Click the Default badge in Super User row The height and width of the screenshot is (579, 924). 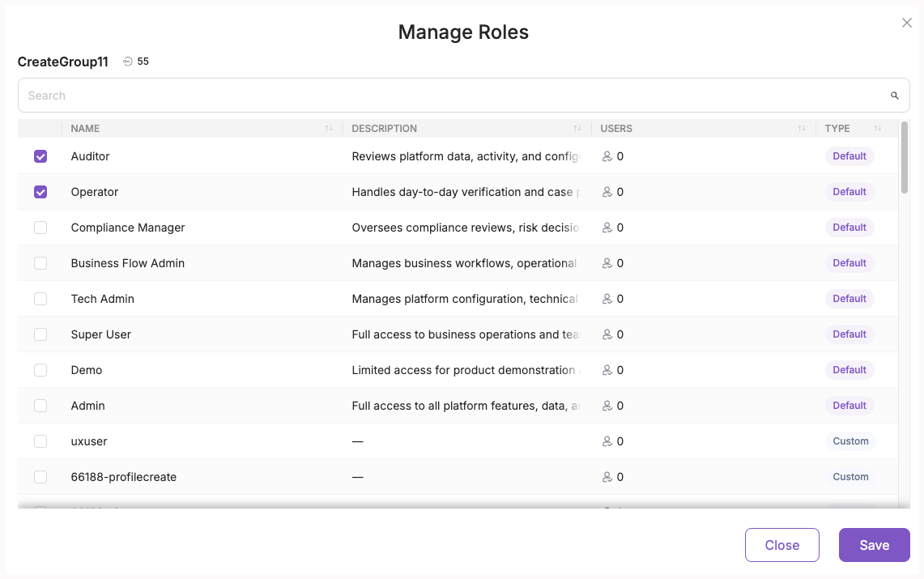pos(849,334)
